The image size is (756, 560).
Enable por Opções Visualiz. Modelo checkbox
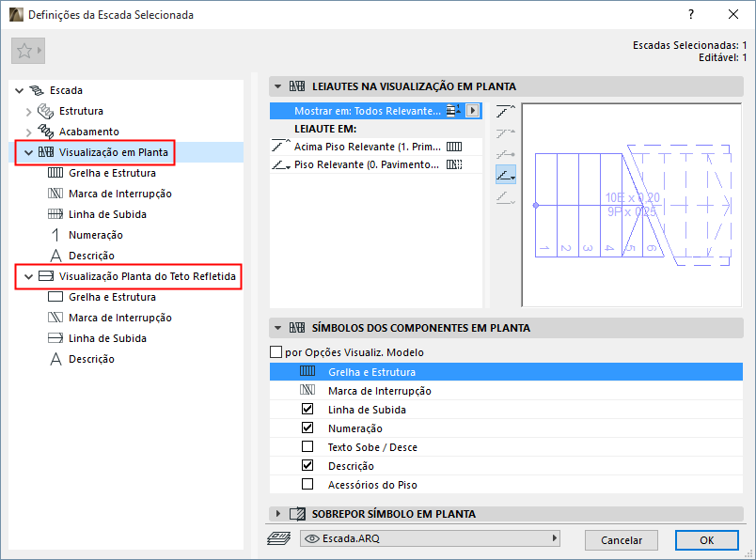pyautogui.click(x=276, y=352)
